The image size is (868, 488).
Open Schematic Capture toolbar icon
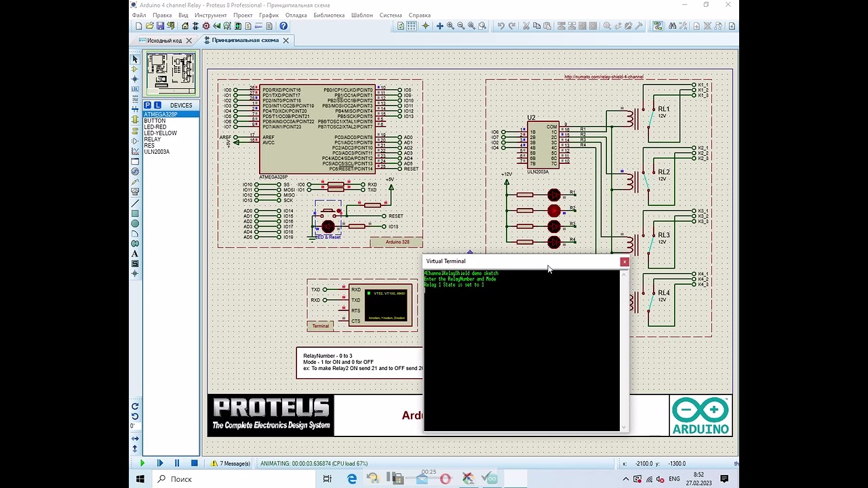[195, 26]
